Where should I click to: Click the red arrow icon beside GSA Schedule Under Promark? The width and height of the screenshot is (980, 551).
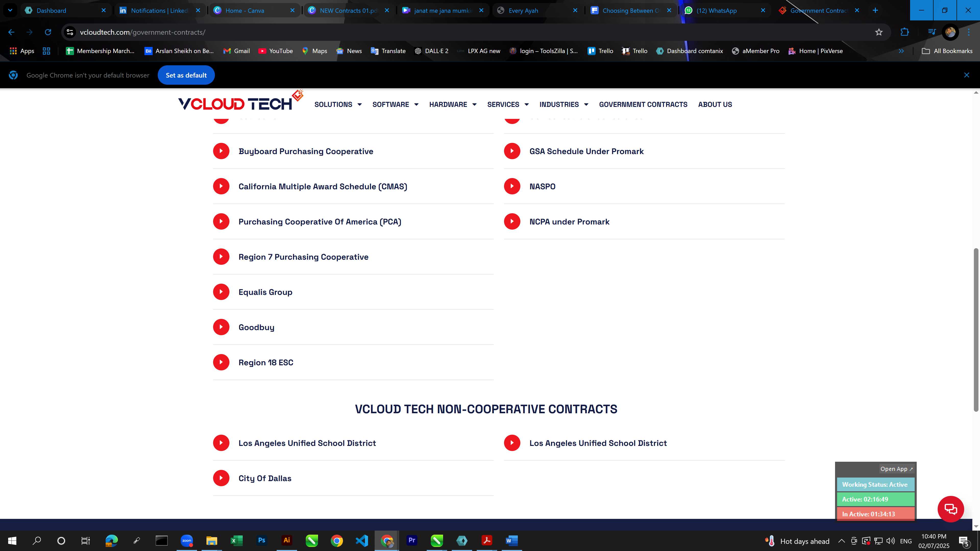(512, 151)
